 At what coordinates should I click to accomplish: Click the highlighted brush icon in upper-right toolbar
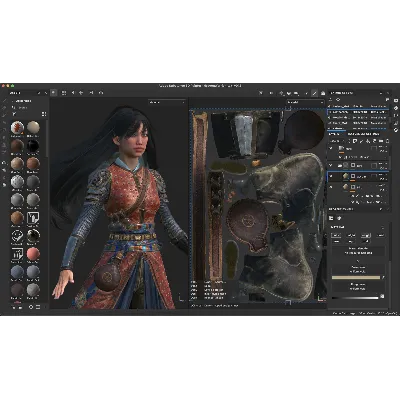click(x=314, y=93)
